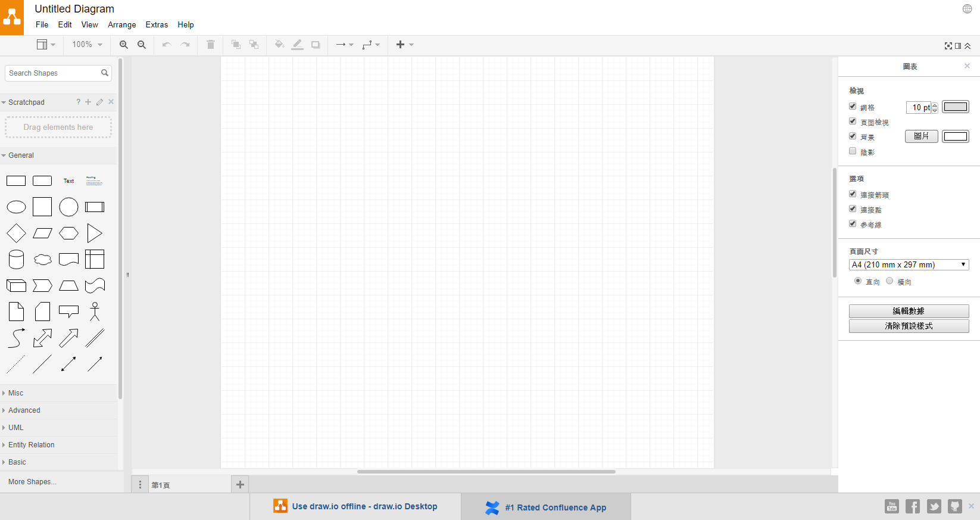Click the Fullscreen icon in toolbar
Viewport: 980px width, 520px height.
click(x=948, y=46)
